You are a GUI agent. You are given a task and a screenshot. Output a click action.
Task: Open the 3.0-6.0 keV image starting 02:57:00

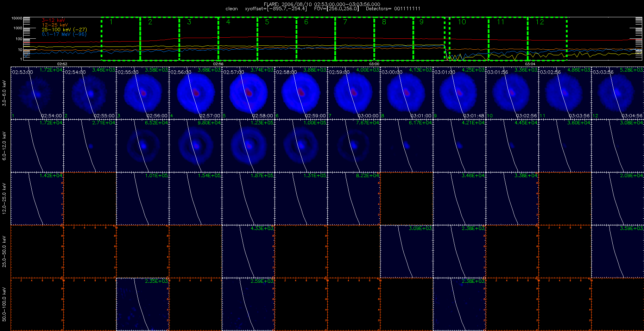(x=248, y=93)
